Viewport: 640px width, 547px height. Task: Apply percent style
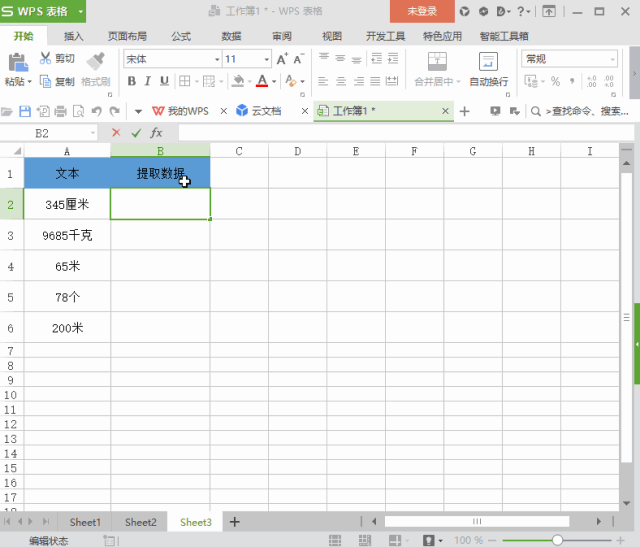[x=555, y=81]
